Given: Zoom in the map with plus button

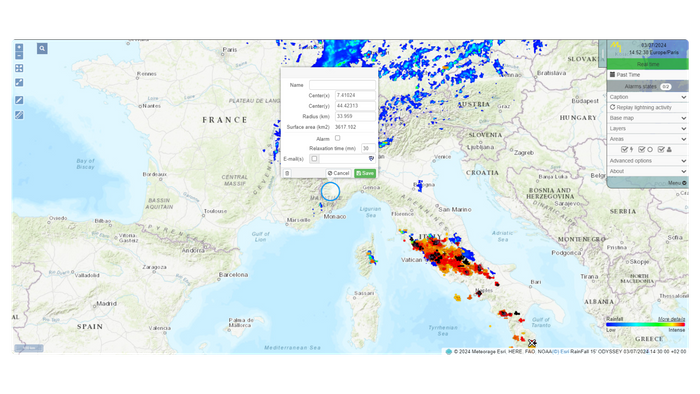Looking at the screenshot, I should pyautogui.click(x=19, y=47).
